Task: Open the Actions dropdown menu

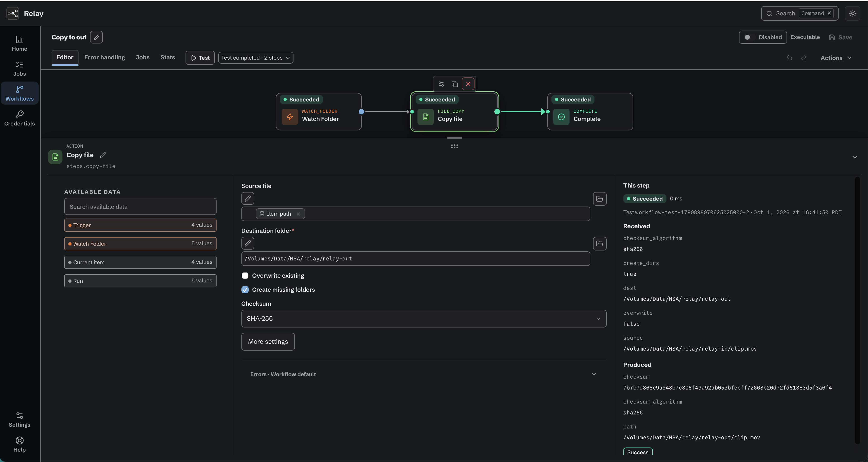Action: tap(836, 58)
